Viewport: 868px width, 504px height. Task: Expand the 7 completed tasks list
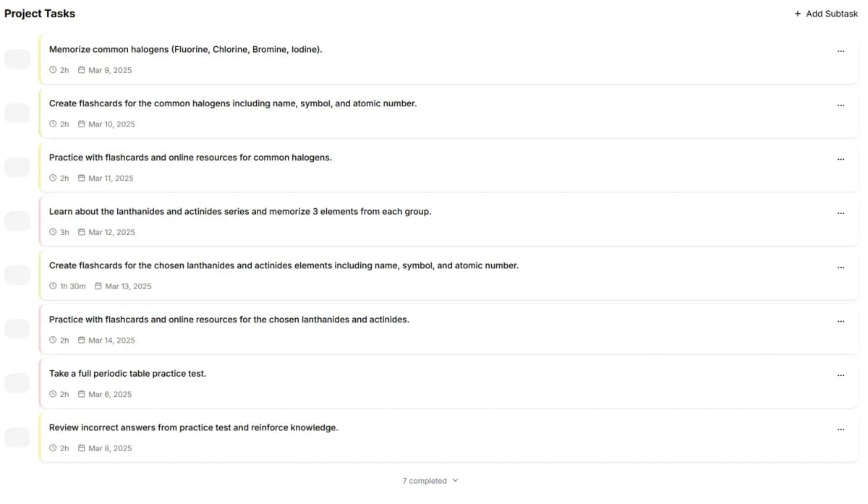[x=430, y=481]
